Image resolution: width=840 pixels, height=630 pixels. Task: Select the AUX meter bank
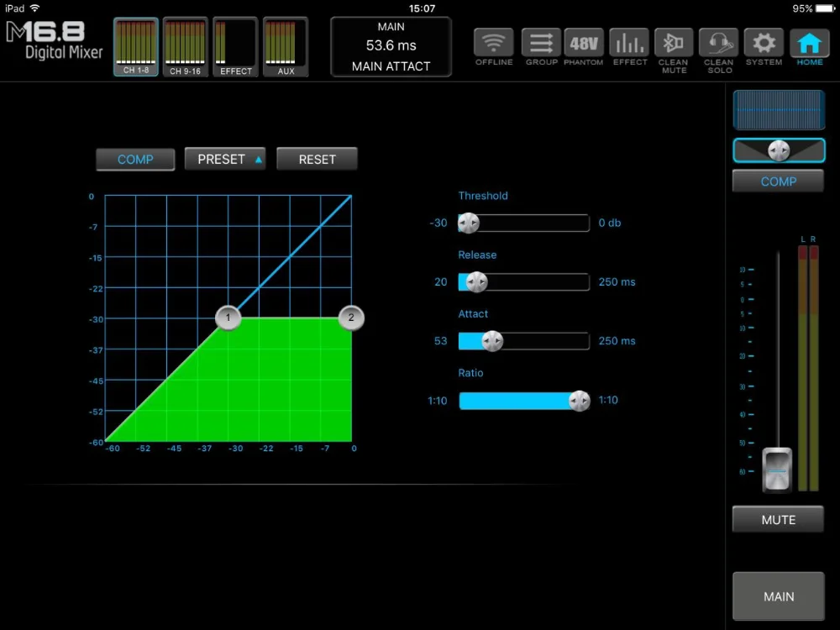pyautogui.click(x=286, y=47)
